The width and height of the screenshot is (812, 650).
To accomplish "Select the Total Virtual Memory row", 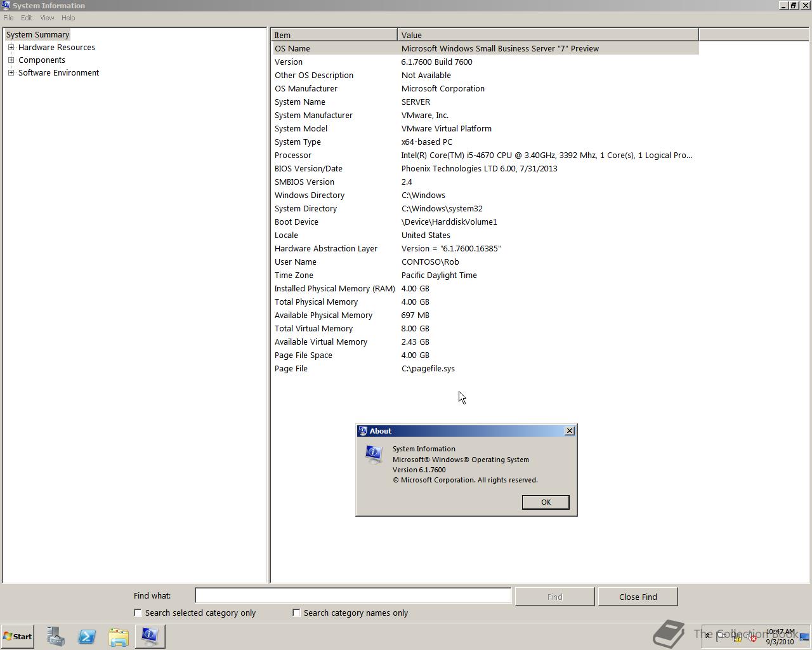I will point(485,328).
